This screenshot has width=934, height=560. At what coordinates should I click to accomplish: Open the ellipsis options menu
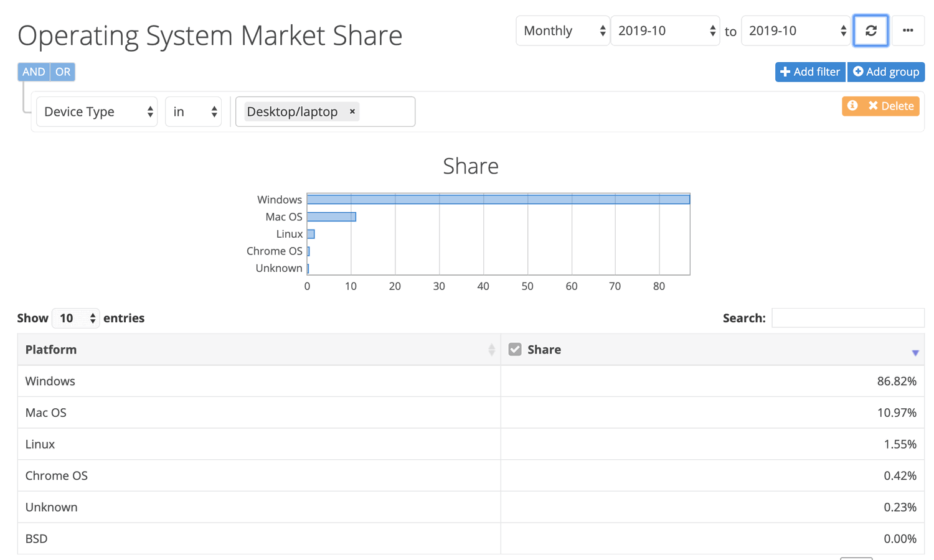[908, 30]
